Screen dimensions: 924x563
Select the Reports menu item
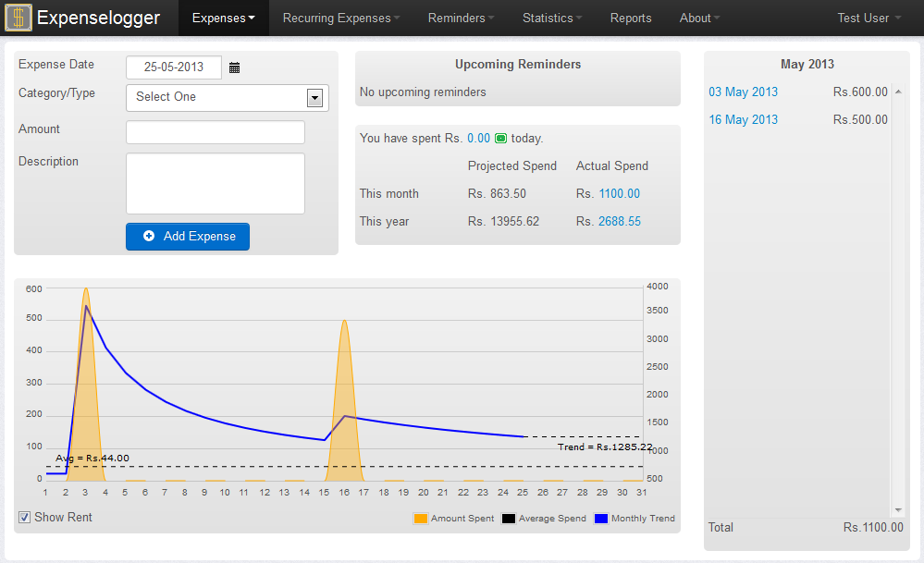(x=631, y=18)
